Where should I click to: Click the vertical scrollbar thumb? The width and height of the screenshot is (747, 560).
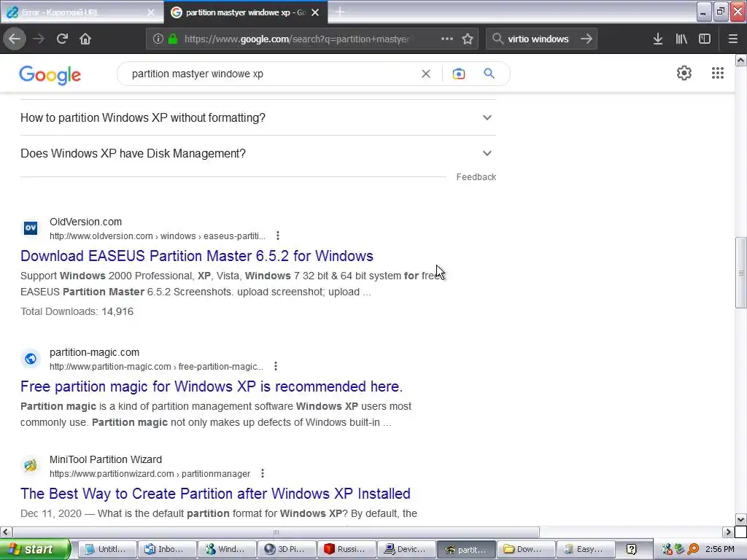[x=740, y=273]
